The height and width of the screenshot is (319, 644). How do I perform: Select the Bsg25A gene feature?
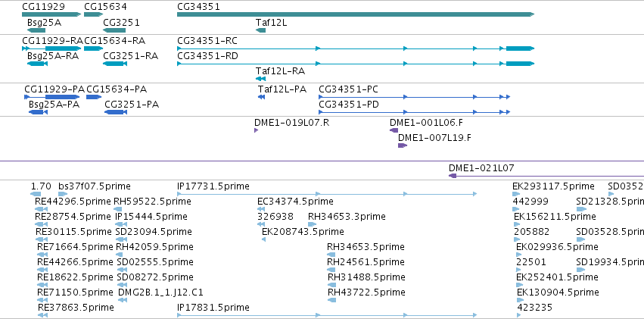point(36,30)
